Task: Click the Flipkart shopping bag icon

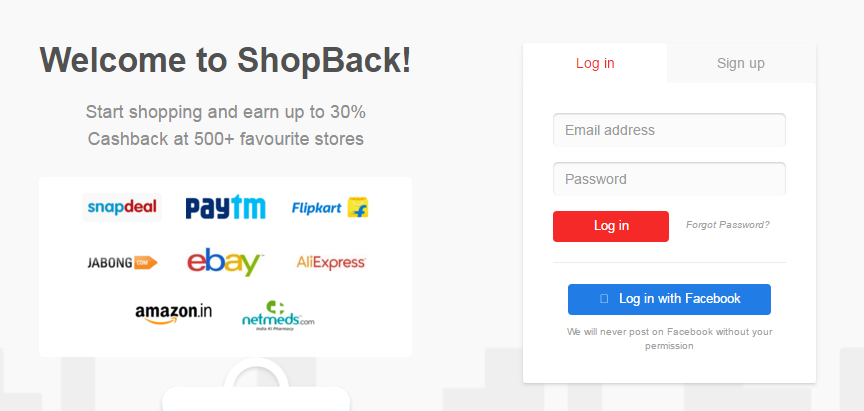Action: [358, 208]
